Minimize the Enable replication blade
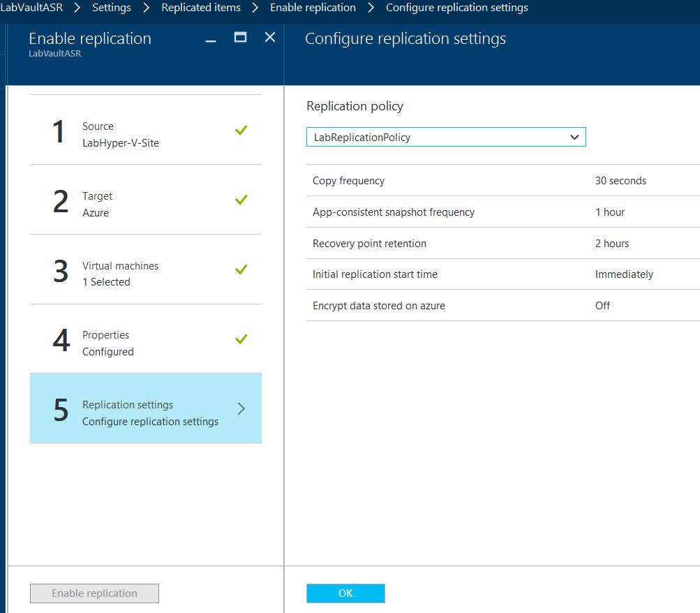 (x=211, y=40)
